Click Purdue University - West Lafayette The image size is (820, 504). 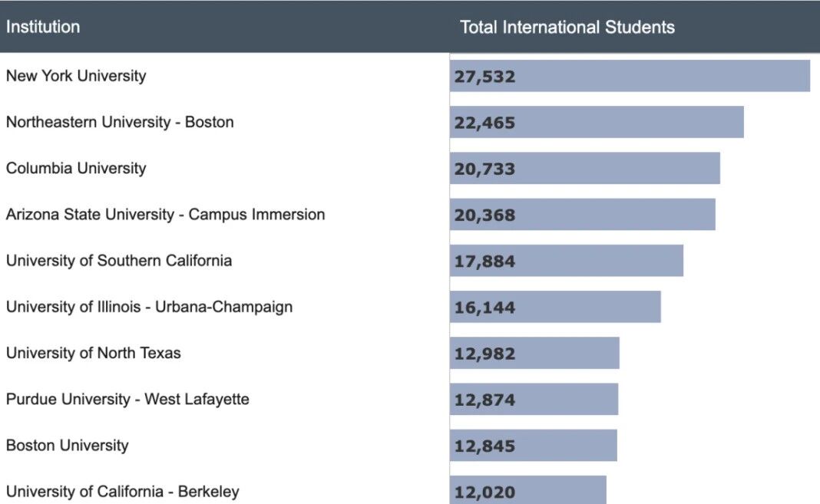click(x=127, y=400)
